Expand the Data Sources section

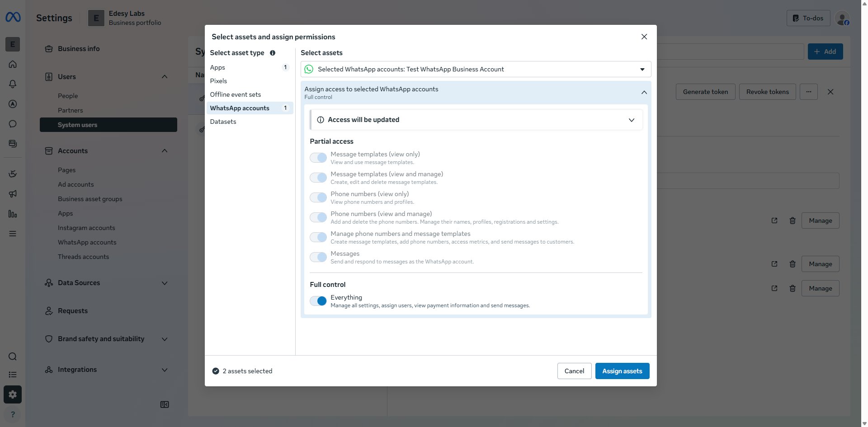point(165,283)
